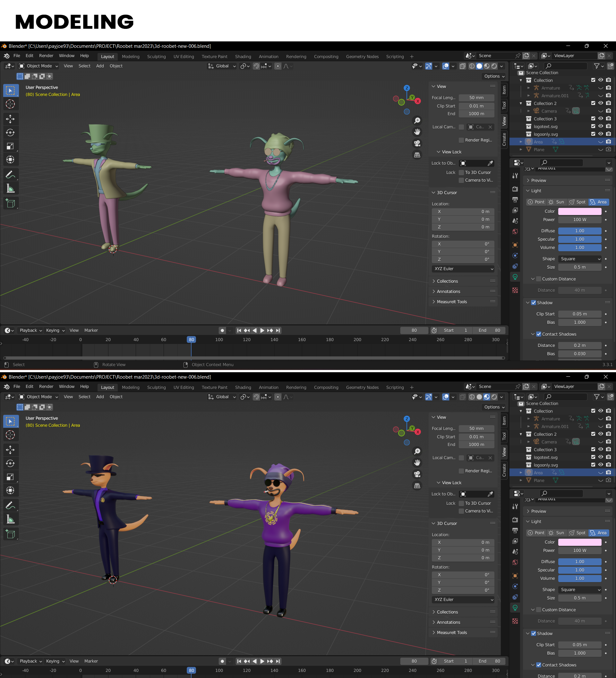Select the Scale tool in top Blender window
616x678 pixels.
(x=10, y=146)
